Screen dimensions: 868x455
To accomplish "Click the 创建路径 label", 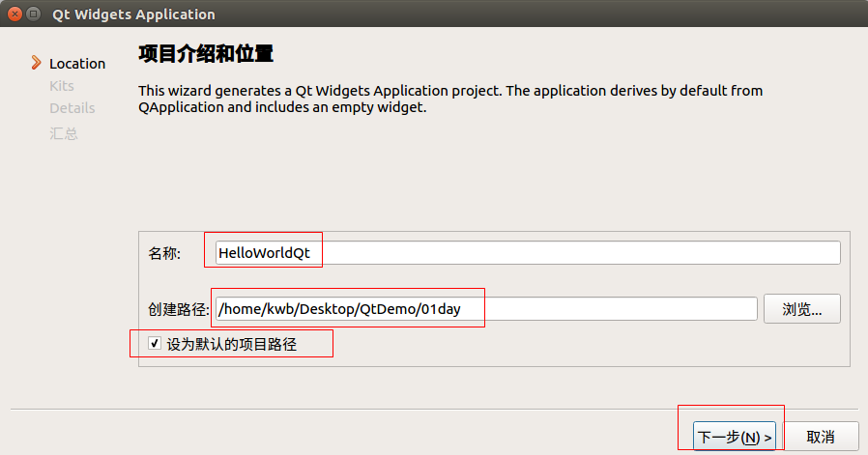I will click(178, 309).
